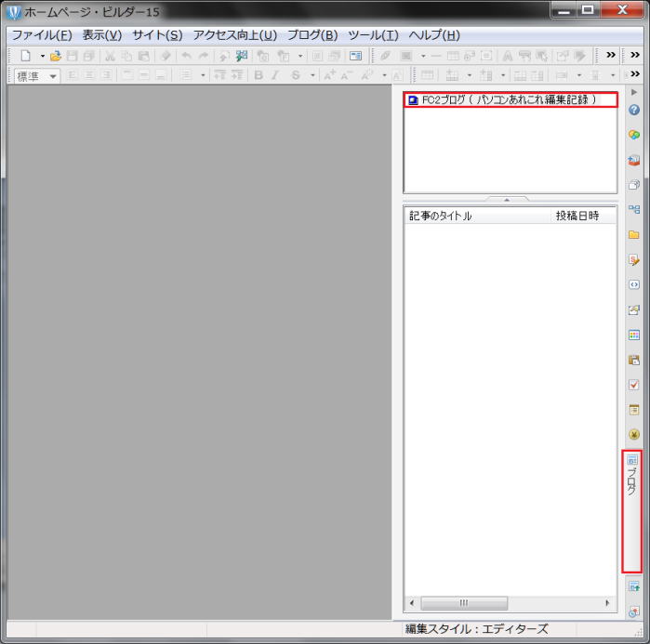This screenshot has height=644, width=650.
Task: Click the brown clipboard sidebar icon
Action: (x=634, y=360)
